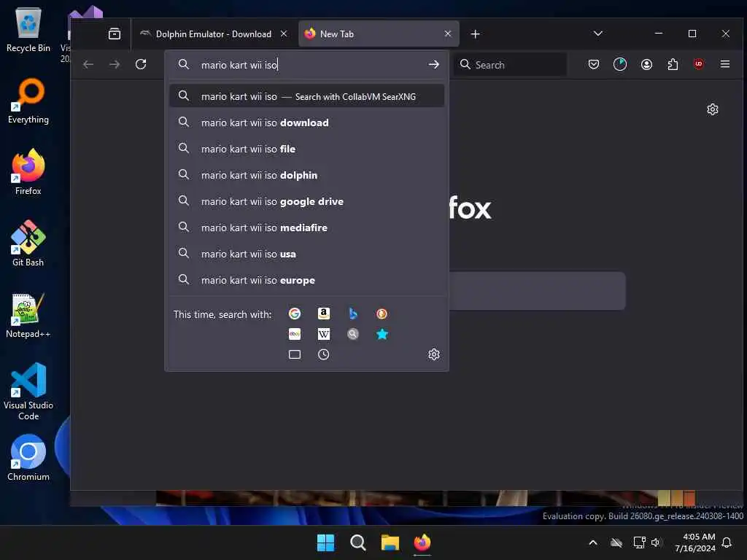Choose suggestion mario kart wii iso usa

[307, 253]
